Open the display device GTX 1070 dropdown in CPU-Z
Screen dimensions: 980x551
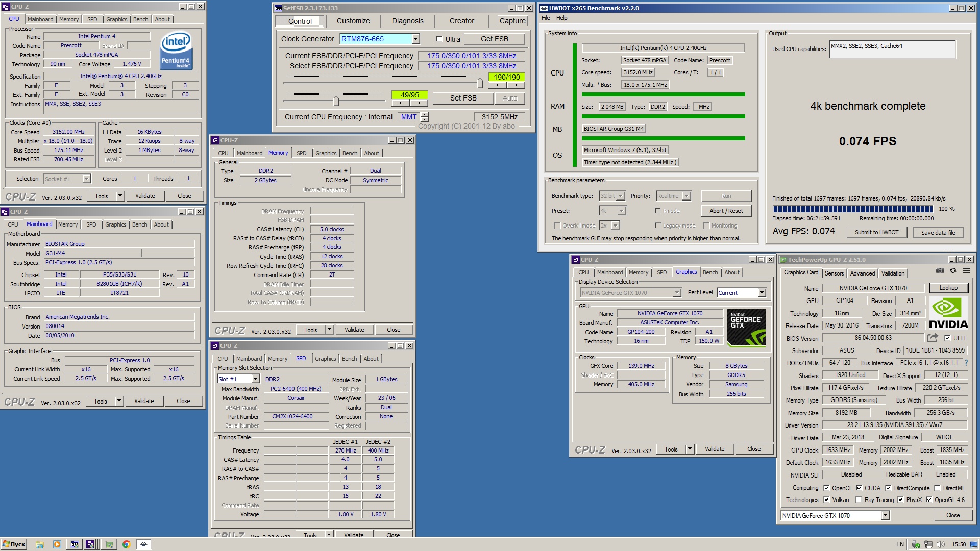(677, 293)
